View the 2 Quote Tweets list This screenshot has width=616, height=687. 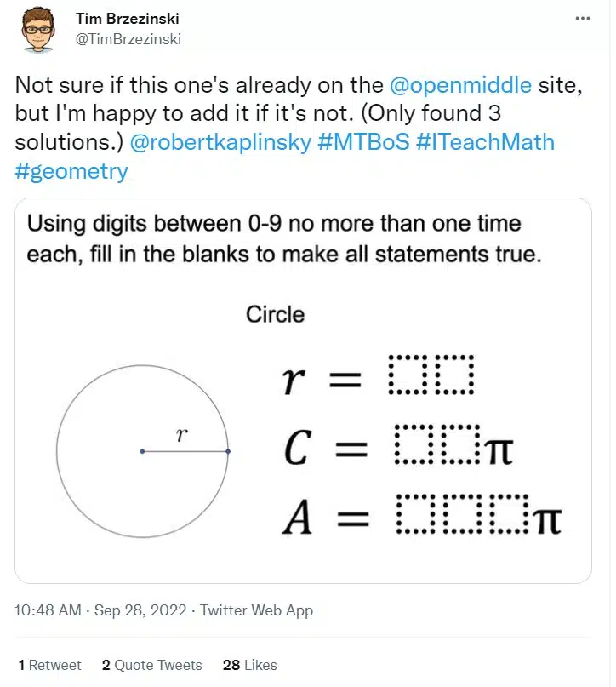pyautogui.click(x=152, y=665)
